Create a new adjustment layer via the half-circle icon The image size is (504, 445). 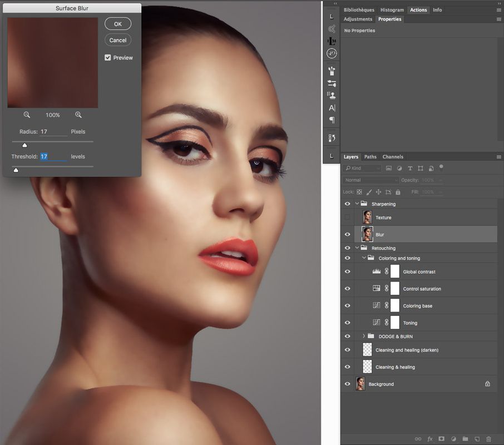453,439
